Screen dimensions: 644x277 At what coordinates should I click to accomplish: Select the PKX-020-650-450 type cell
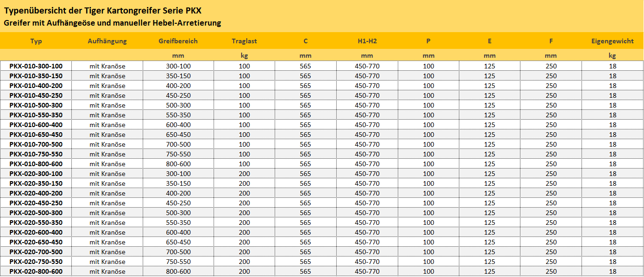(36, 242)
